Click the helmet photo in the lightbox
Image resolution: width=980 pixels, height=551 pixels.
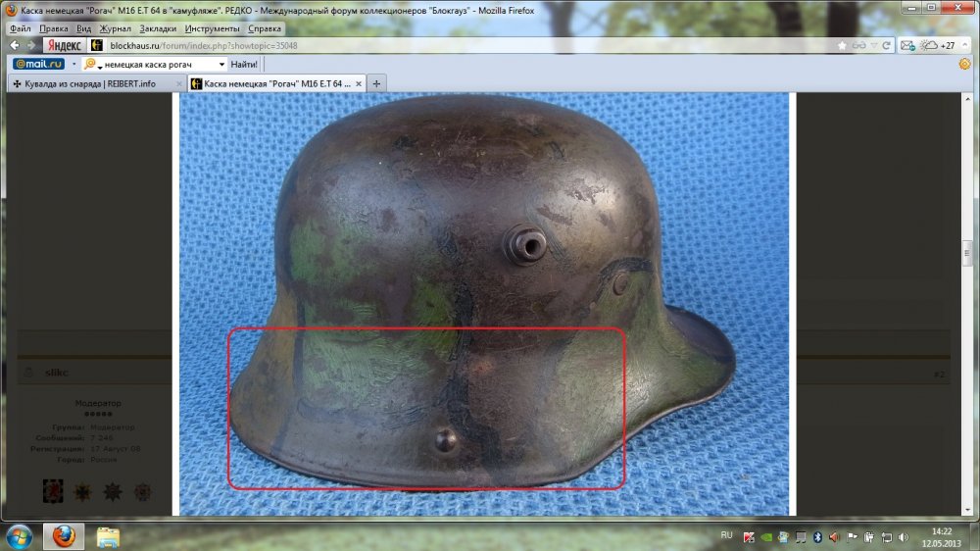click(x=485, y=304)
